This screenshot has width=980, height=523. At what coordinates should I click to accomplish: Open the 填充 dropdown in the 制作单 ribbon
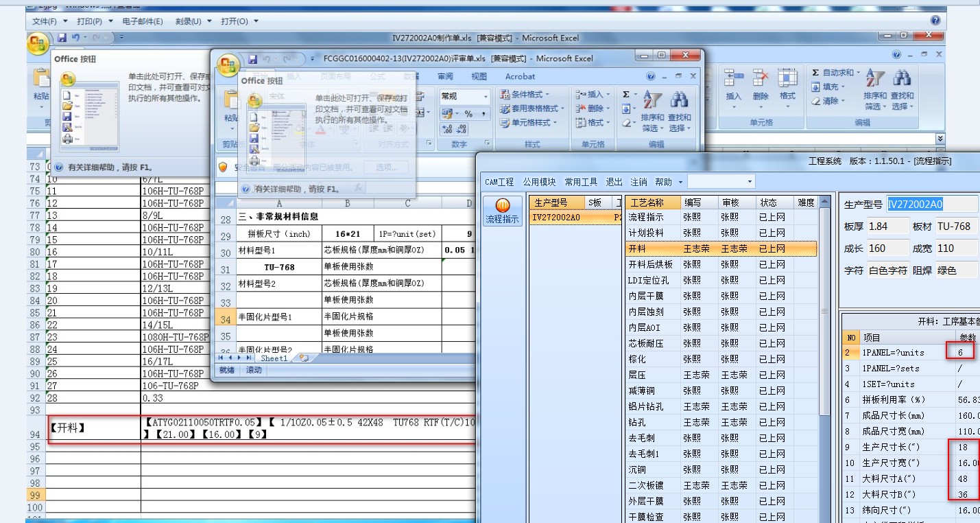tap(844, 87)
